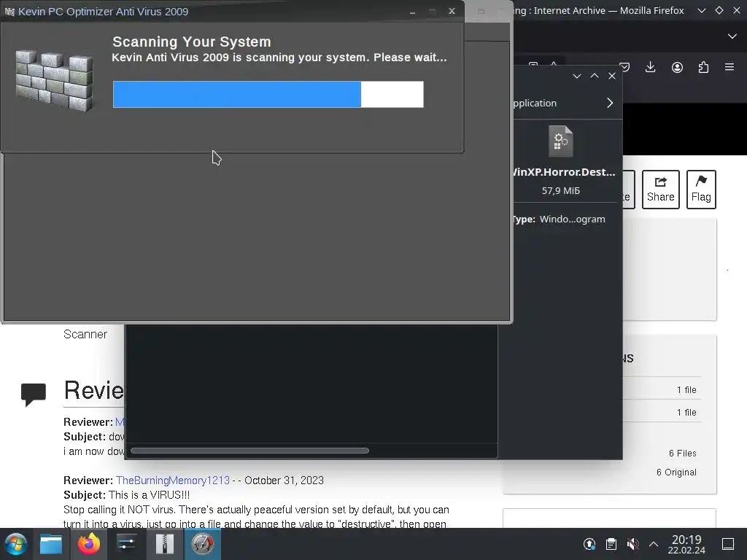Image resolution: width=747 pixels, height=560 pixels.
Task: Select the speedometer app in the taskbar
Action: [203, 544]
